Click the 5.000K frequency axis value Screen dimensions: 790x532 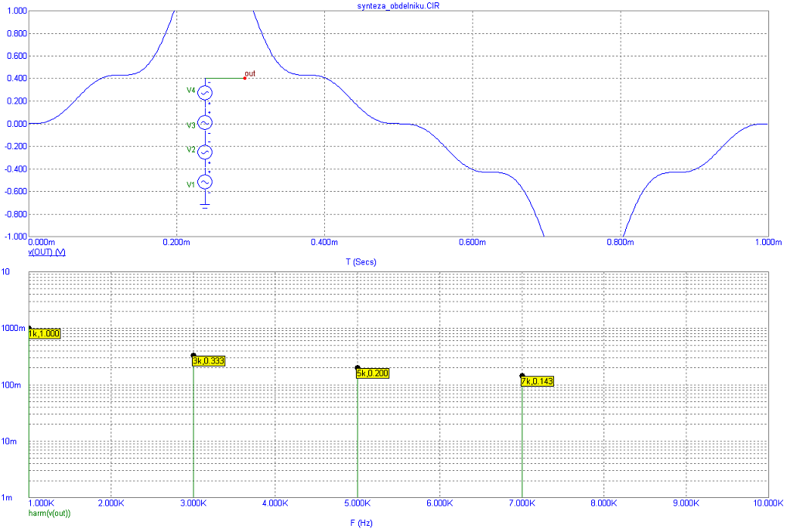click(x=357, y=503)
